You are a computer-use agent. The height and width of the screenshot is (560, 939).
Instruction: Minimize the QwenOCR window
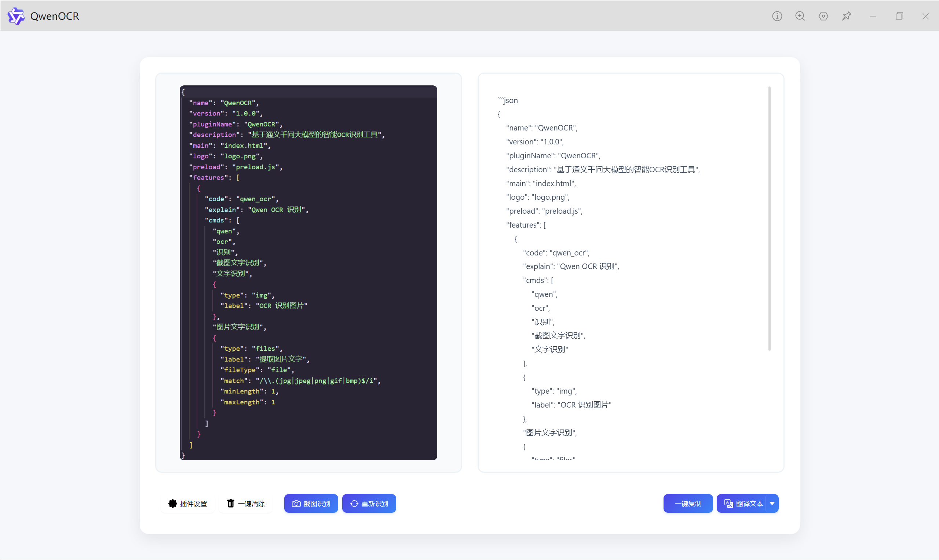tap(873, 16)
